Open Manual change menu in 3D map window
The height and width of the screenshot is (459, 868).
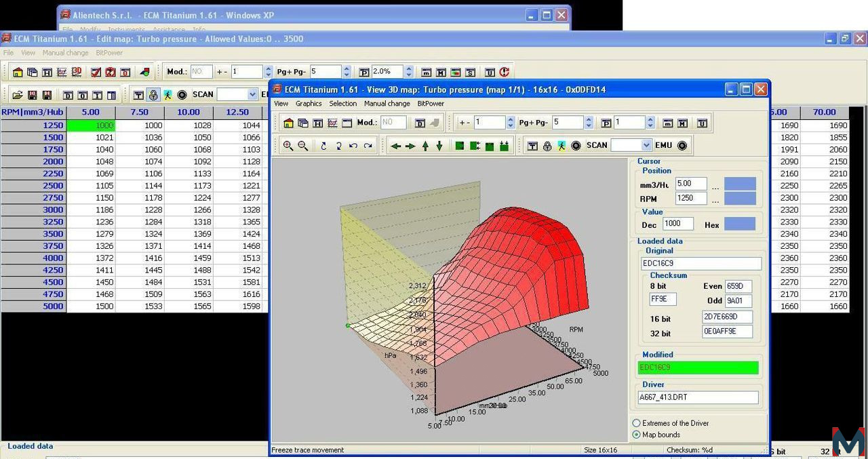pos(387,104)
